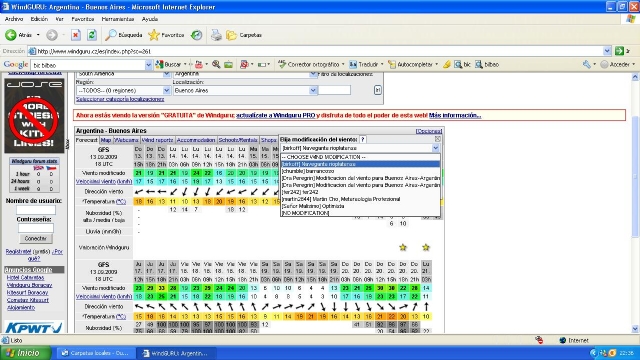Click the printer icon in toolbar

(x=216, y=35)
